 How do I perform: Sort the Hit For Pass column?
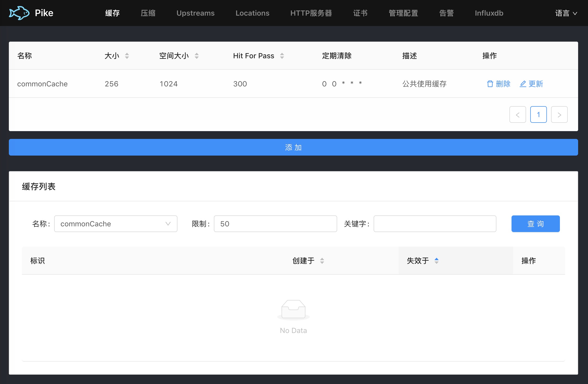click(x=282, y=56)
